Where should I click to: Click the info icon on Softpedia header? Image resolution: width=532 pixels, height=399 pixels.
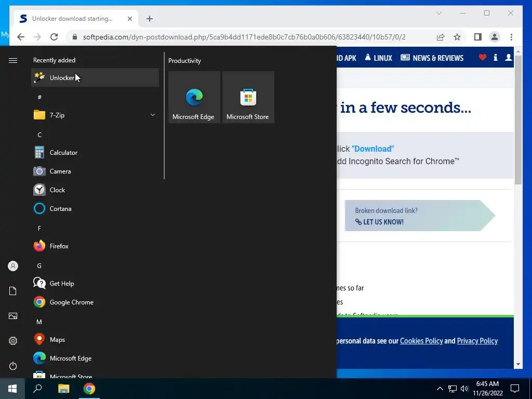(x=495, y=58)
